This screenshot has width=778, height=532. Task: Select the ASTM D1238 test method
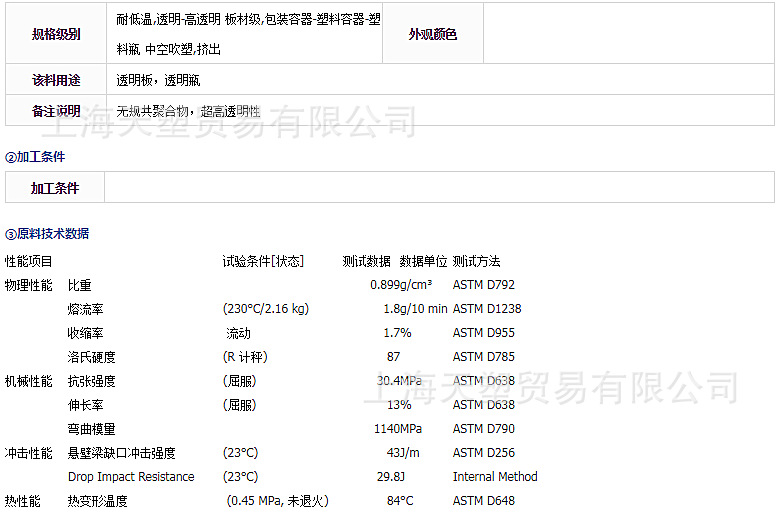click(487, 309)
